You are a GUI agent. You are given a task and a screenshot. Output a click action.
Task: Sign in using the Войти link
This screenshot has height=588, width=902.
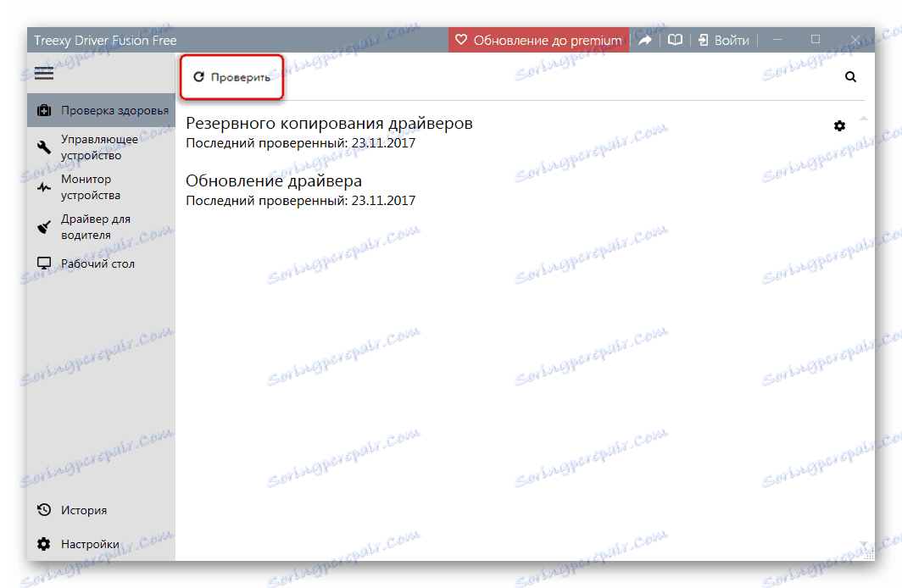[723, 39]
